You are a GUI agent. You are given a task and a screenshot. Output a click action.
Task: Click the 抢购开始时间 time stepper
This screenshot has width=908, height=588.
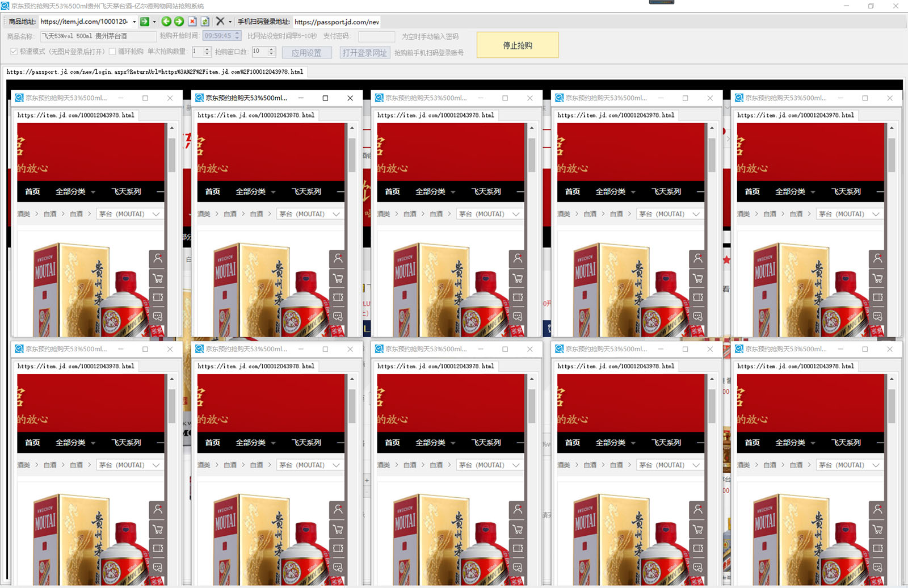(237, 36)
